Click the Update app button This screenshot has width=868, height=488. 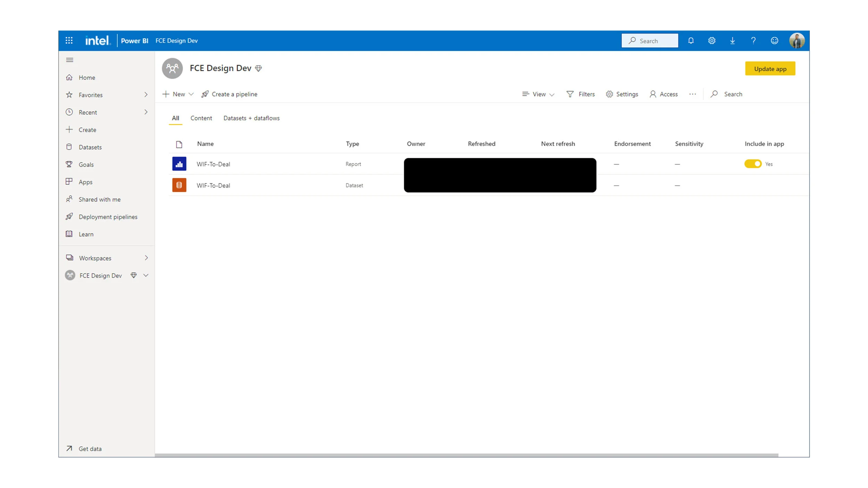click(x=770, y=68)
